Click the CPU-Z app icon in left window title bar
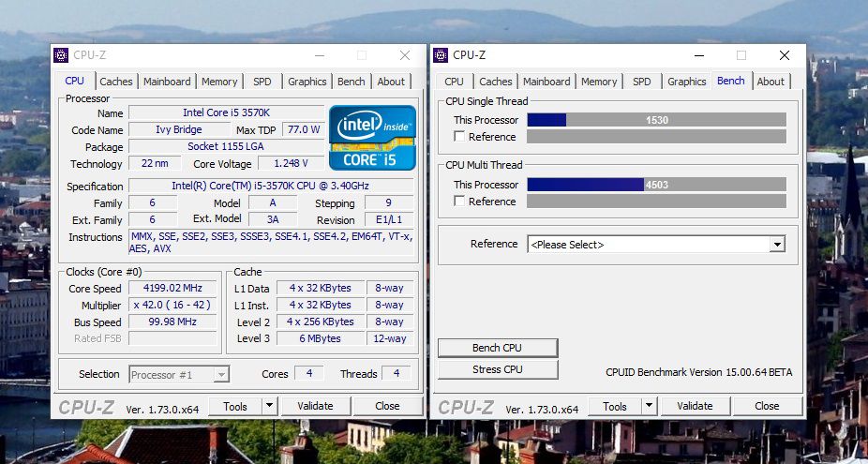 (x=61, y=55)
